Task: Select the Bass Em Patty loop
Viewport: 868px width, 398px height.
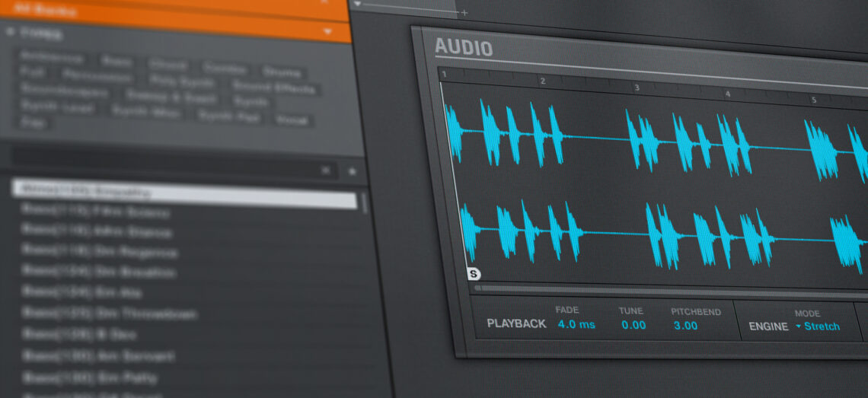Action: [90, 378]
